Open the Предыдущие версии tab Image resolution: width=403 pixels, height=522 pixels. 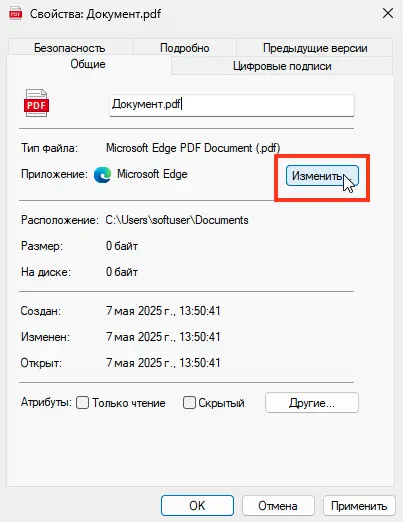pyautogui.click(x=315, y=48)
